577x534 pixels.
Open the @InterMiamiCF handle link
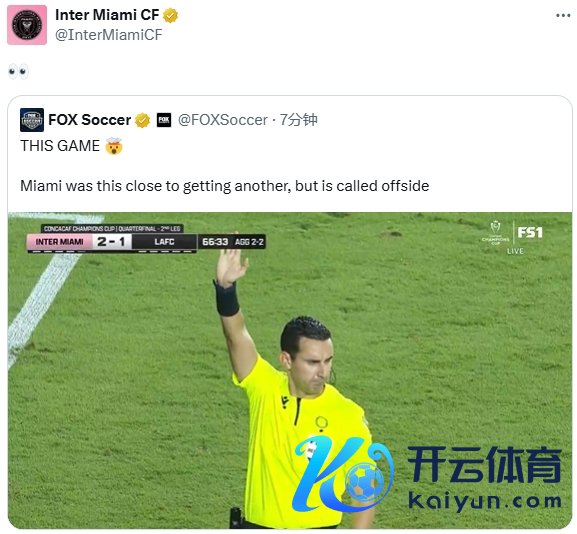[x=109, y=35]
